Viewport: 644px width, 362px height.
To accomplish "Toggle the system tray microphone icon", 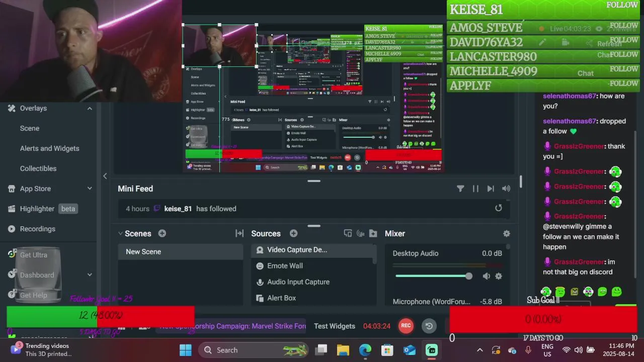I will click(x=528, y=350).
